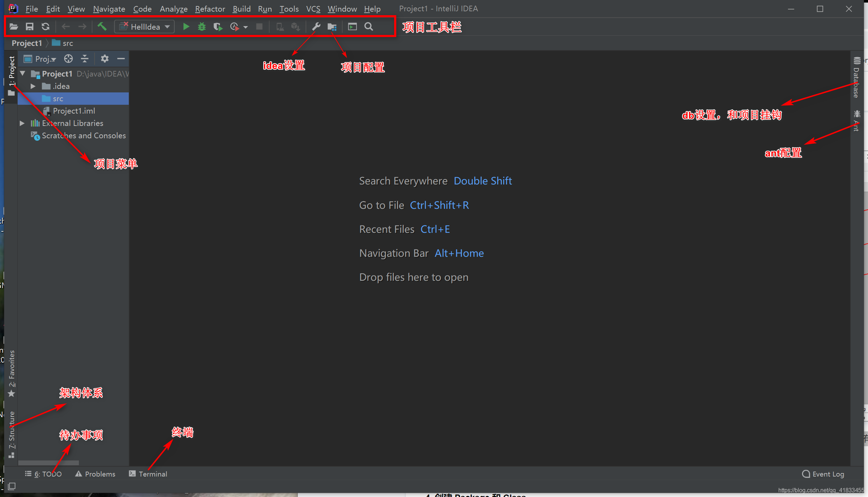Viewport: 868px width, 497px height.
Task: Click the green Run button
Action: point(186,27)
